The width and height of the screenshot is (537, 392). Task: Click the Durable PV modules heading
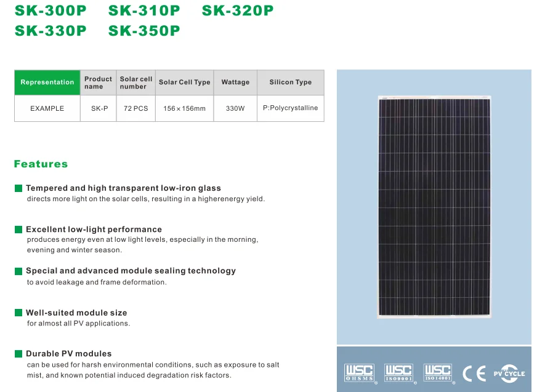pyautogui.click(x=69, y=354)
